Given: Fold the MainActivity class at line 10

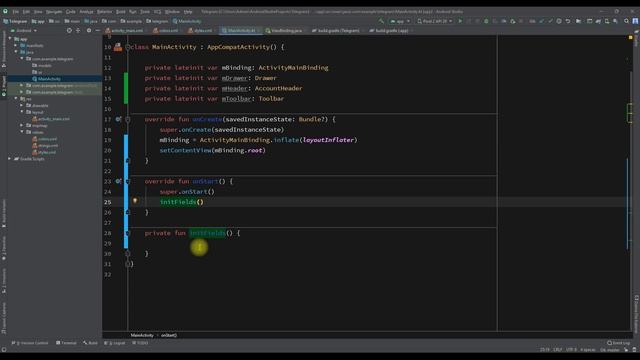Looking at the screenshot, I should [x=128, y=47].
